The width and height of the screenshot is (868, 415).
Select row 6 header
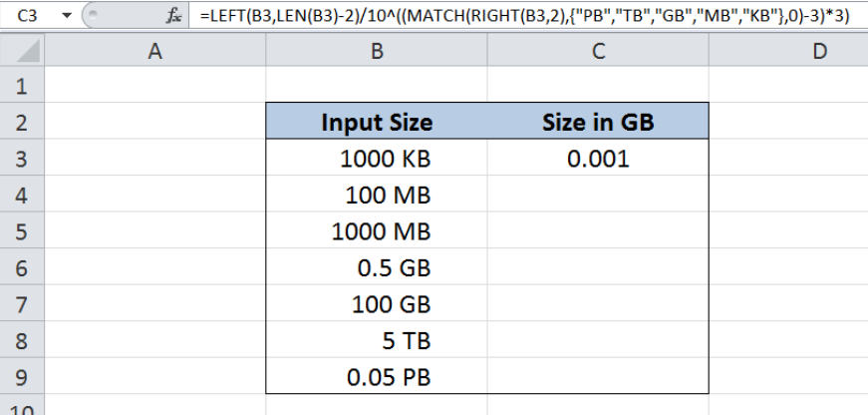pyautogui.click(x=22, y=267)
